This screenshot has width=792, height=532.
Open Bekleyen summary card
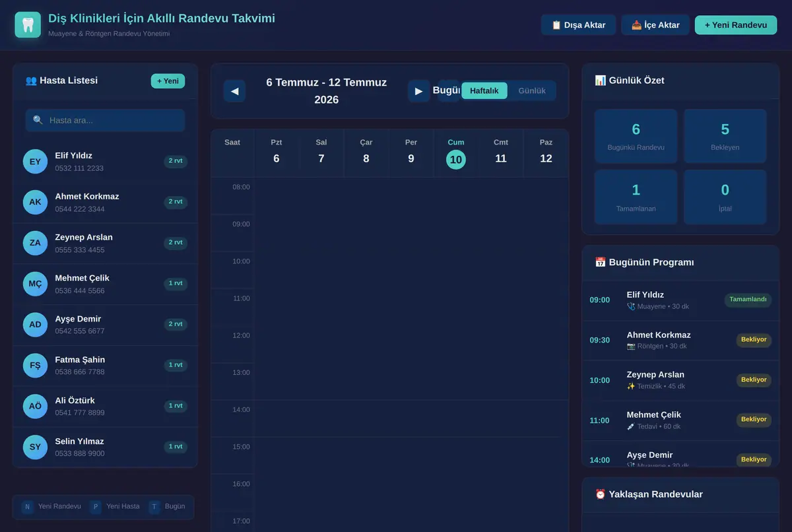point(725,136)
